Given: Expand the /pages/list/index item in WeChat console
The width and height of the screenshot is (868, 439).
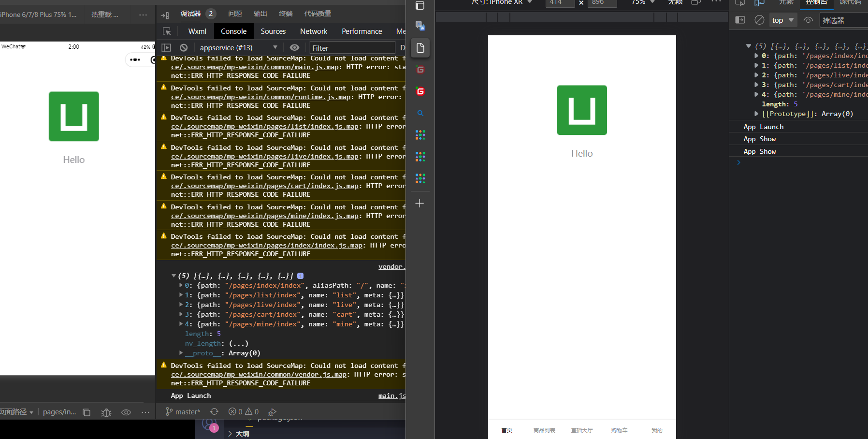Looking at the screenshot, I should pyautogui.click(x=181, y=295).
